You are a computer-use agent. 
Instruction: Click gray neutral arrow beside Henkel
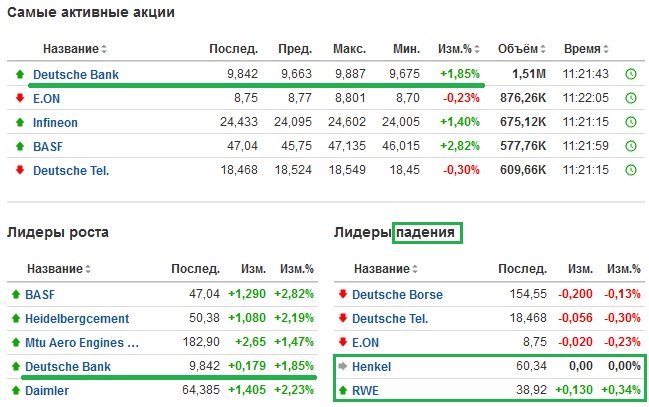click(343, 366)
